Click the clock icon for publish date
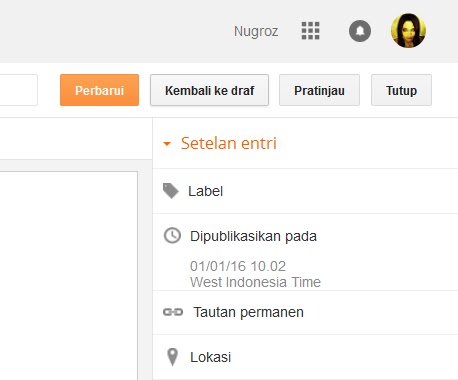 pos(172,236)
